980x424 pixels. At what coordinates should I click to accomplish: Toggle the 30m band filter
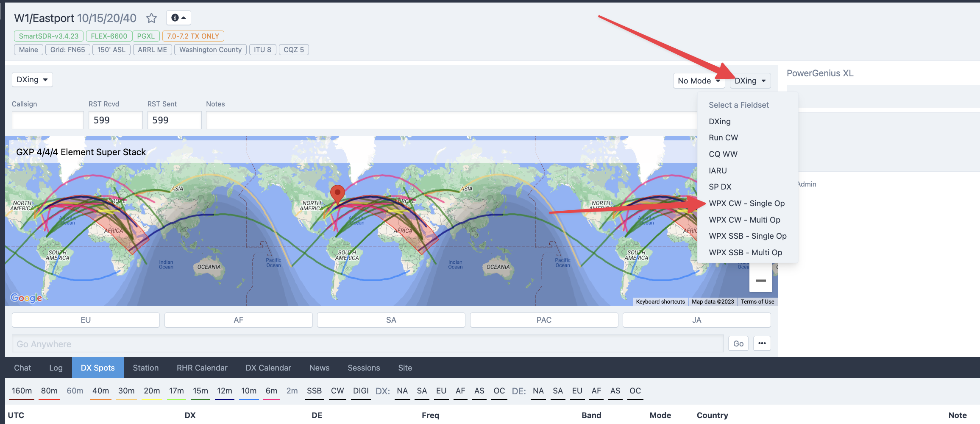[x=126, y=391]
